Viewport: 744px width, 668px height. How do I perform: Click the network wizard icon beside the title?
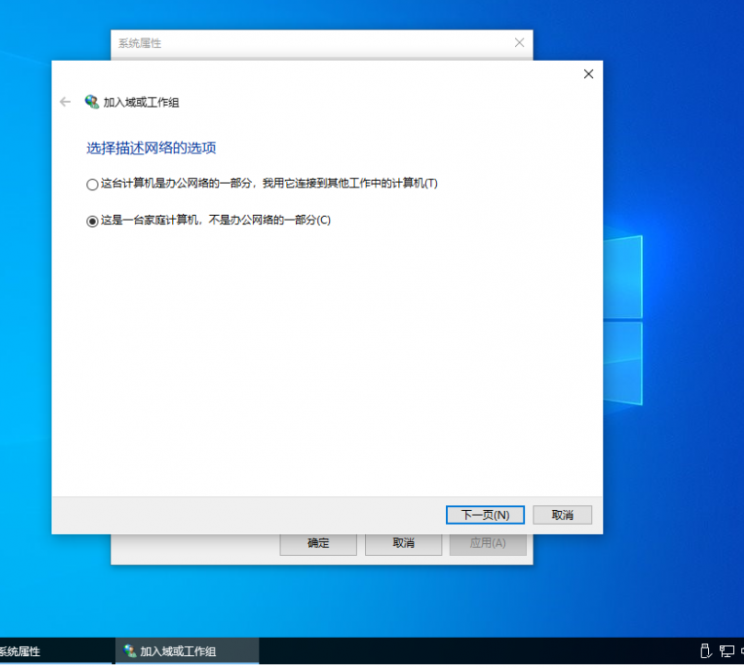[92, 102]
